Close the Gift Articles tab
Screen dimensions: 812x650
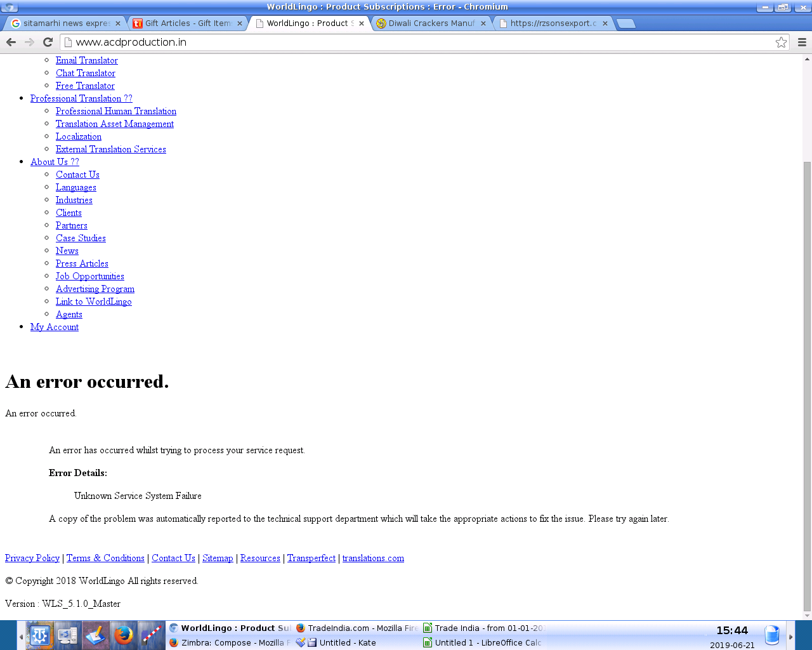240,23
